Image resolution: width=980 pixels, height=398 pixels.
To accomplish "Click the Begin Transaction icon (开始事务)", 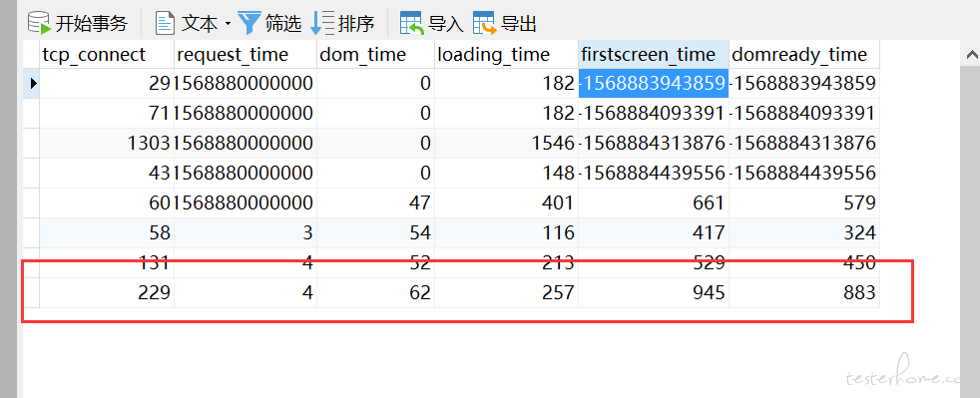I will 39,23.
